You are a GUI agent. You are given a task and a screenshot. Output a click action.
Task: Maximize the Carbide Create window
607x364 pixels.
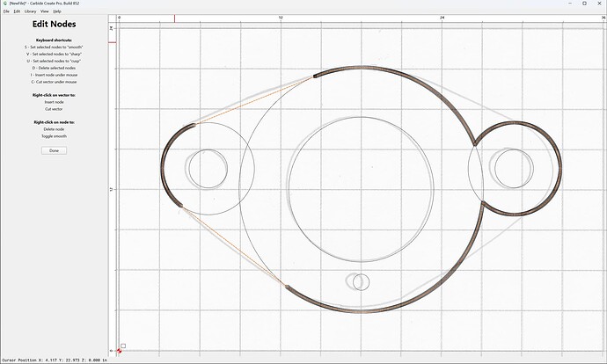coord(584,4)
